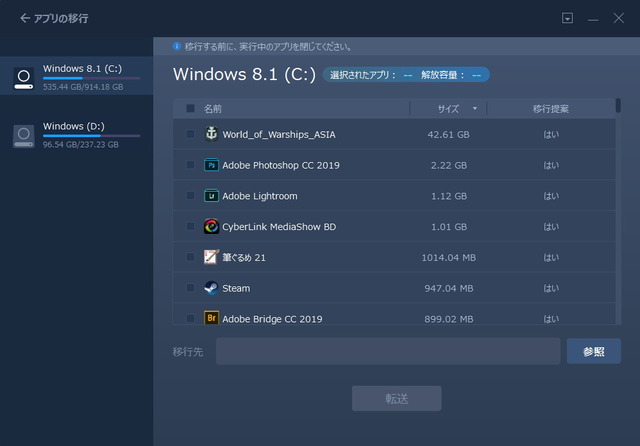This screenshot has width=640, height=446.
Task: Sort by 名前 column header
Action: (x=213, y=109)
